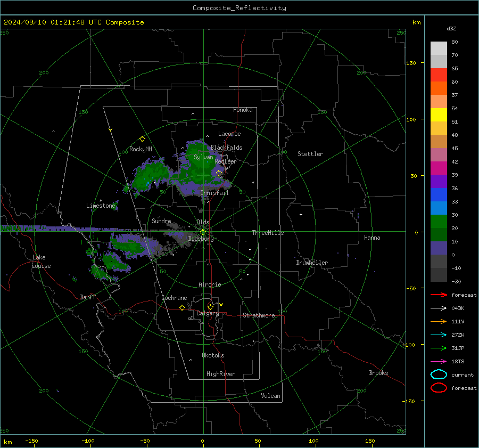Pick the 30 dBZ green swatch
The height and width of the screenshot is (448, 479).
(x=439, y=222)
